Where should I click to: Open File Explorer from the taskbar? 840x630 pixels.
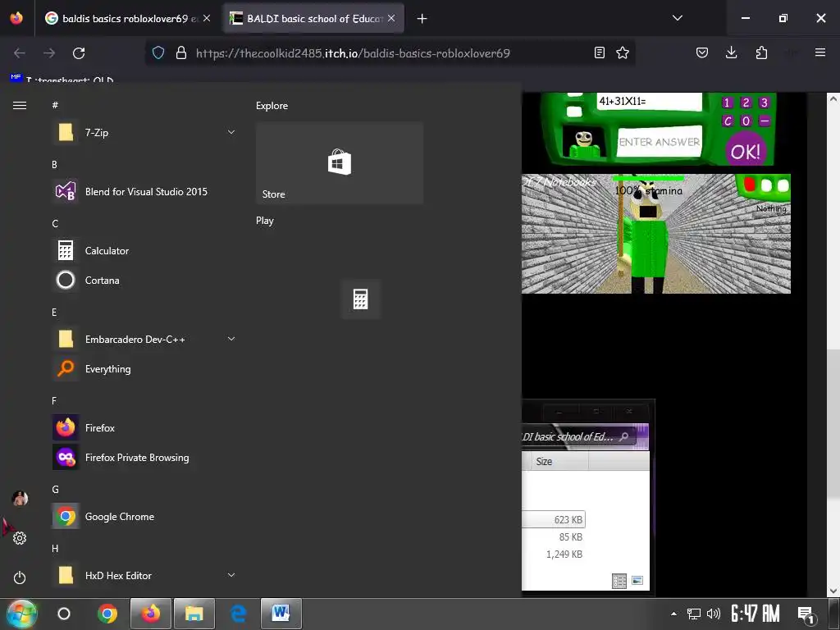coord(194,614)
